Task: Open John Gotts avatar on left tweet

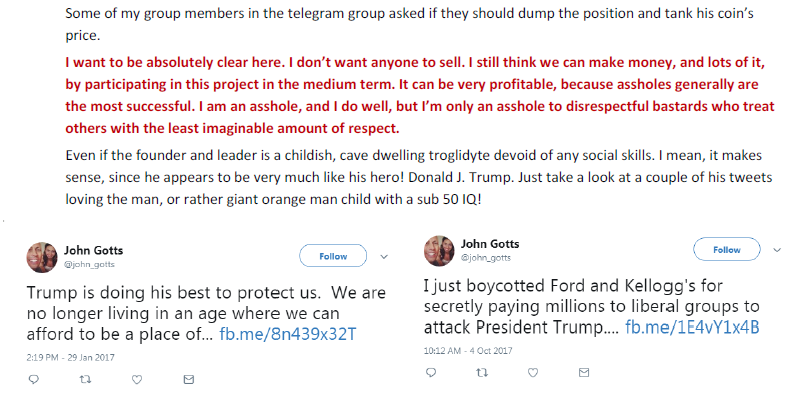Action: coord(42,257)
